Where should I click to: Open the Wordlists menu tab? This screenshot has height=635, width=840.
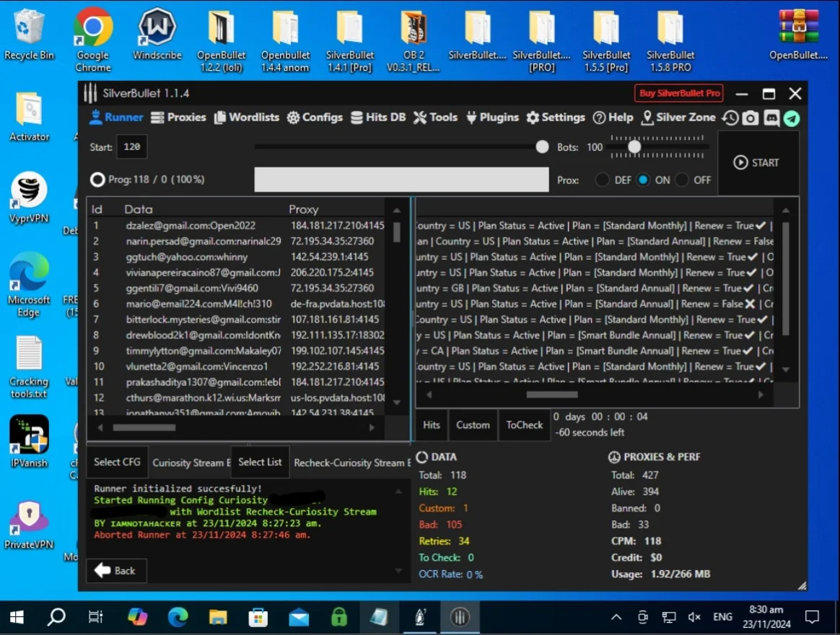[x=246, y=118]
